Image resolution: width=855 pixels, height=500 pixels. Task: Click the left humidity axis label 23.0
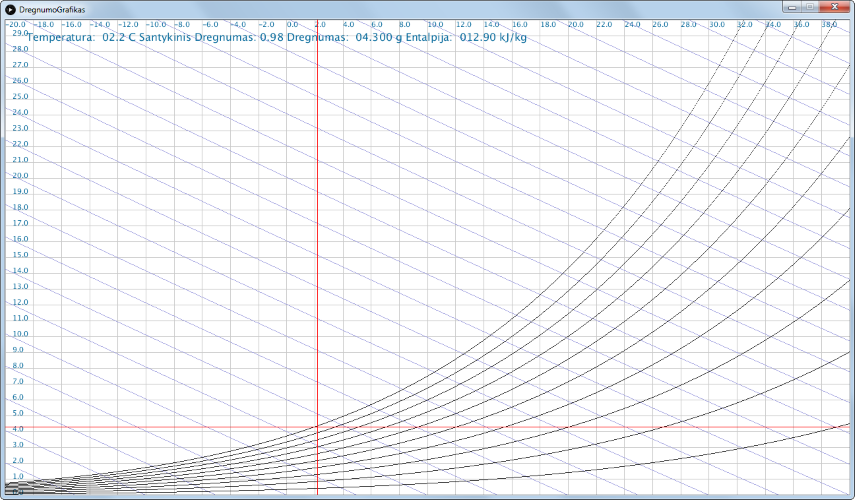pos(20,128)
